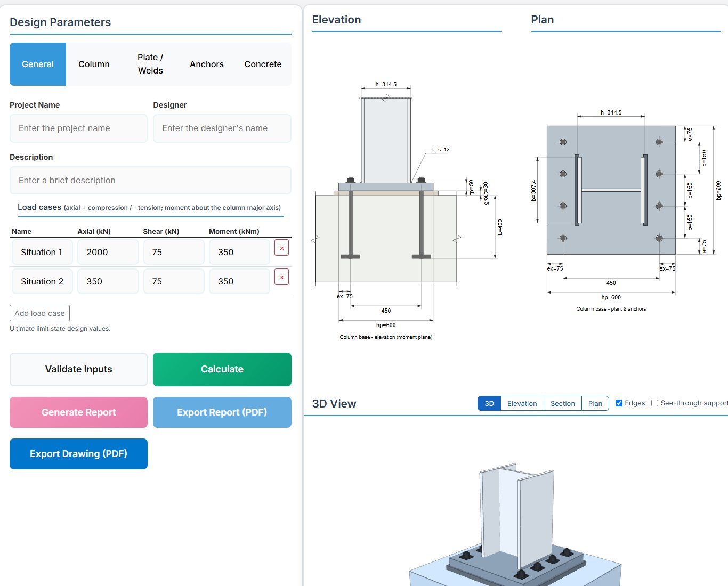Switch 3D View to Plan

click(595, 403)
